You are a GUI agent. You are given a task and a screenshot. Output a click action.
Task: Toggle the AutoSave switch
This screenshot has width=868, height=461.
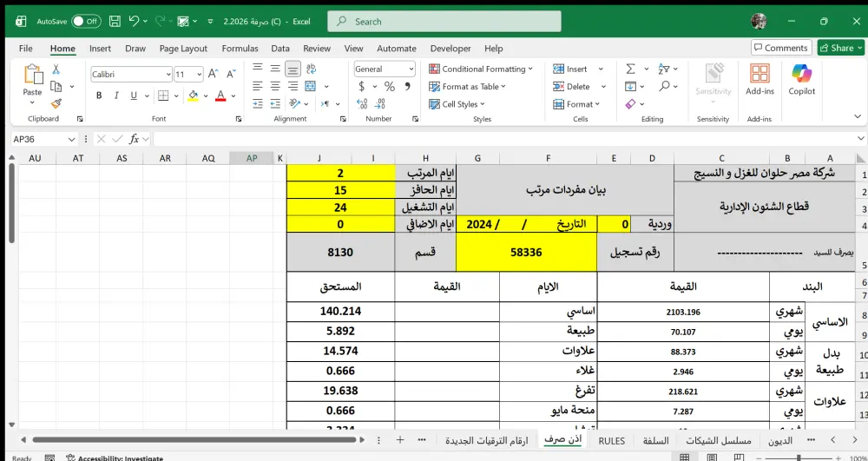(86, 22)
